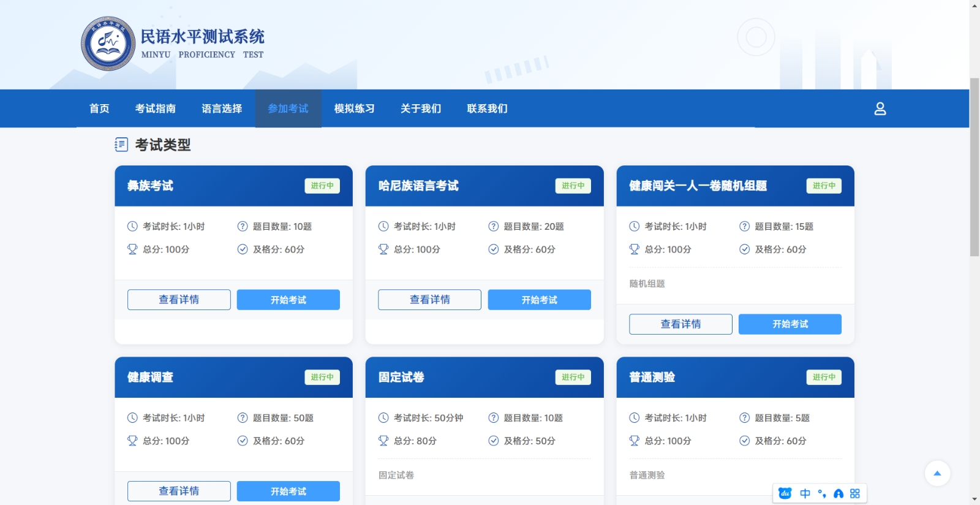This screenshot has width=980, height=505.
Task: Click the 进行中 badge on 普通测验
Action: point(824,378)
